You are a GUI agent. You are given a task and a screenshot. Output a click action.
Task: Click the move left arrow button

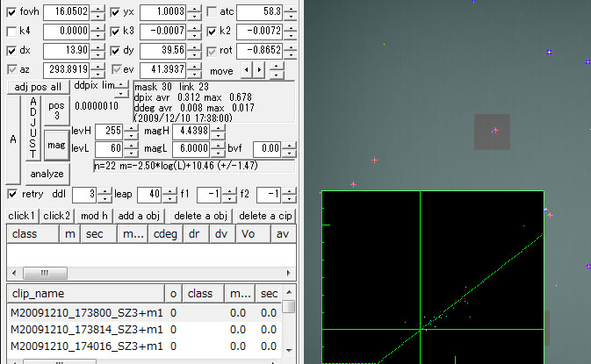(x=247, y=69)
